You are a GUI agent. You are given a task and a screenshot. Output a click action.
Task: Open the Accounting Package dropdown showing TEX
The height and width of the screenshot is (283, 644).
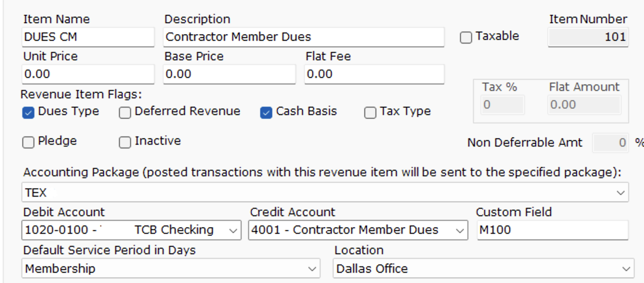pyautogui.click(x=325, y=192)
